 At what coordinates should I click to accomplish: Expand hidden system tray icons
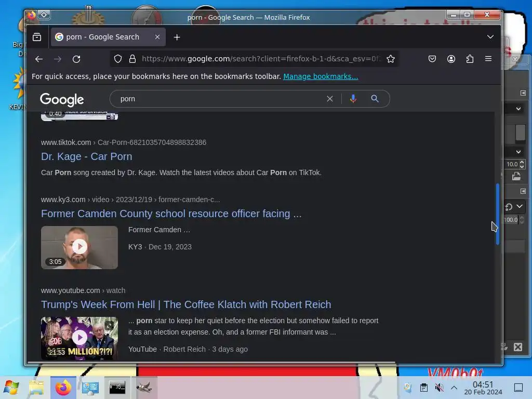[x=454, y=388]
